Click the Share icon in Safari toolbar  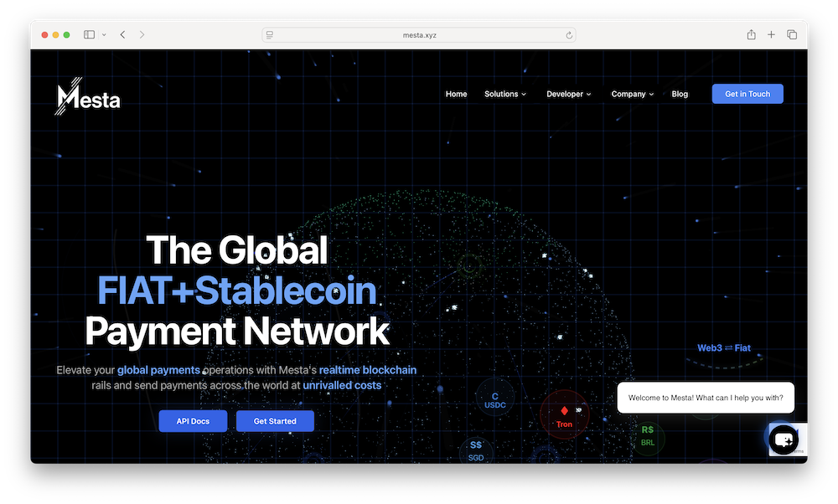pos(751,34)
